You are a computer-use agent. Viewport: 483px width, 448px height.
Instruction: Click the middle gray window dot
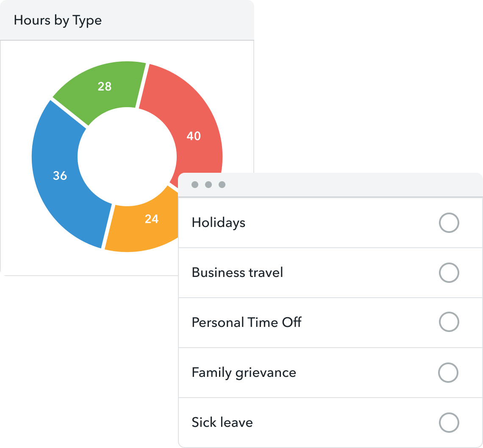click(x=208, y=185)
